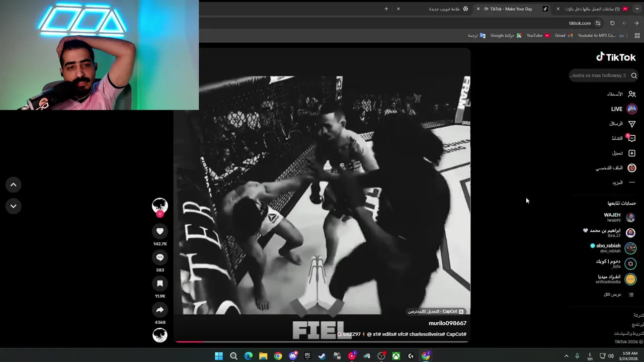The image size is (644, 362).
Task: Open comments showing 583
Action: (x=160, y=257)
